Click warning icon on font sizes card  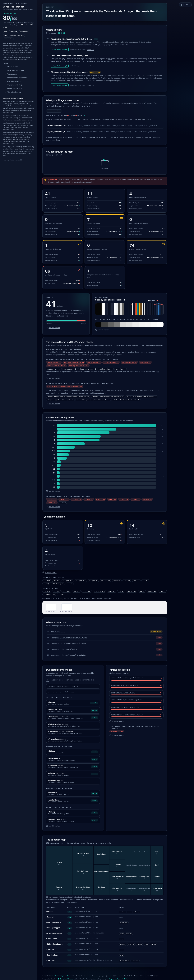click(x=122, y=523)
